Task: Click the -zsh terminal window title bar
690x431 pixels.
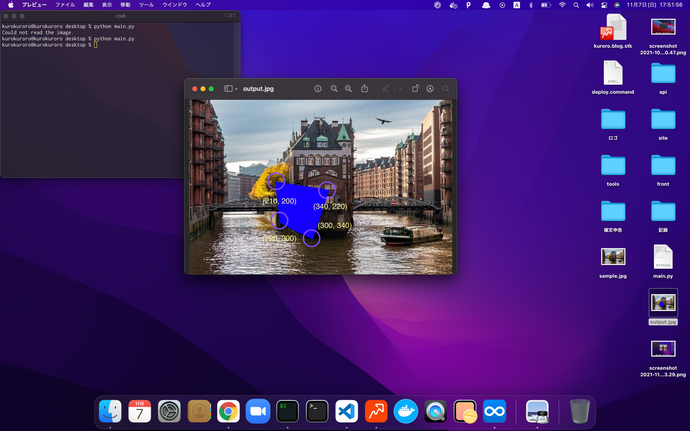Action: point(120,16)
